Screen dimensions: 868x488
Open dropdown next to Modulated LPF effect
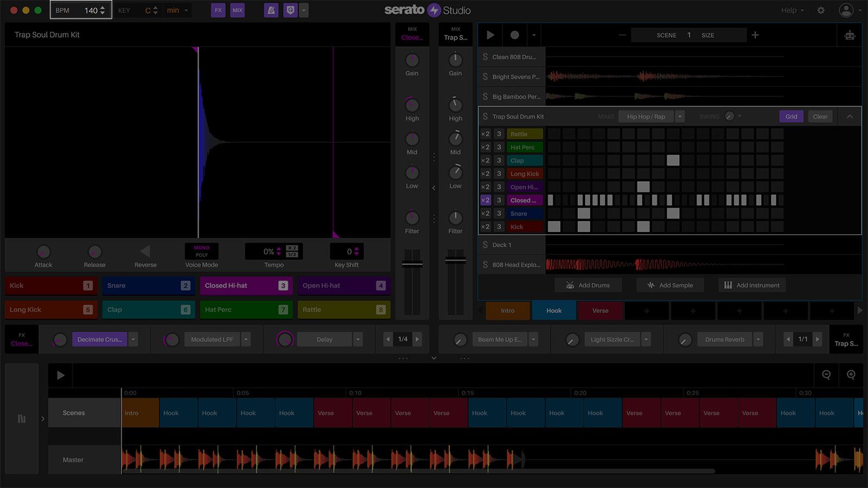pyautogui.click(x=246, y=339)
